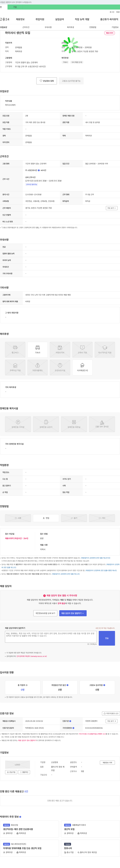Click the 주 소정근로시간 info icon

[x=39, y=170]
